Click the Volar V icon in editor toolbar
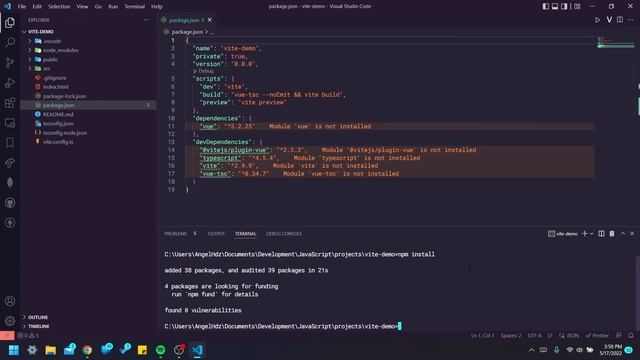 pos(609,20)
